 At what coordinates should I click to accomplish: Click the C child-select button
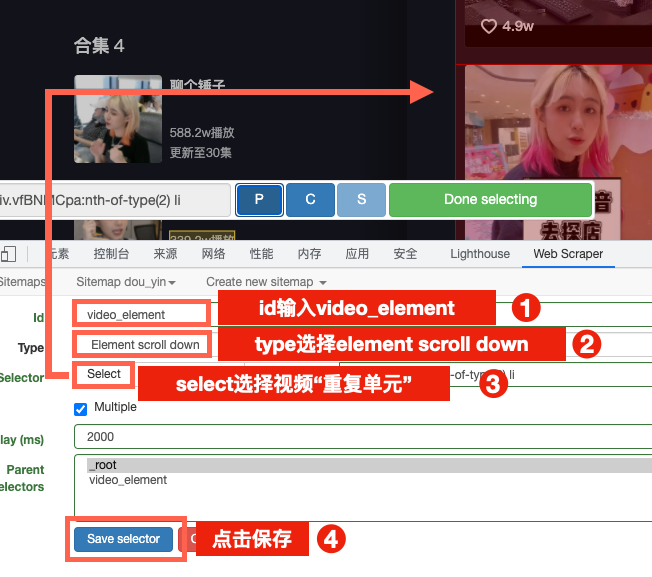[310, 200]
